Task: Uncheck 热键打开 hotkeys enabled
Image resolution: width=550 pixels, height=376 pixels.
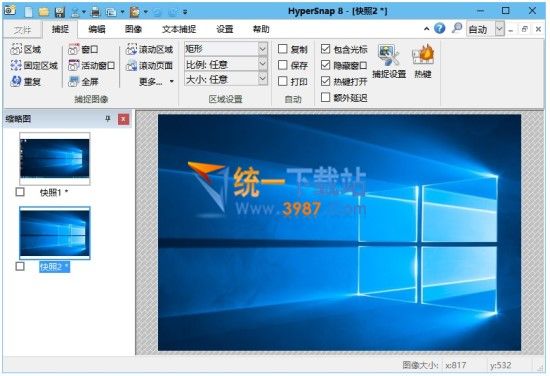Action: [326, 81]
